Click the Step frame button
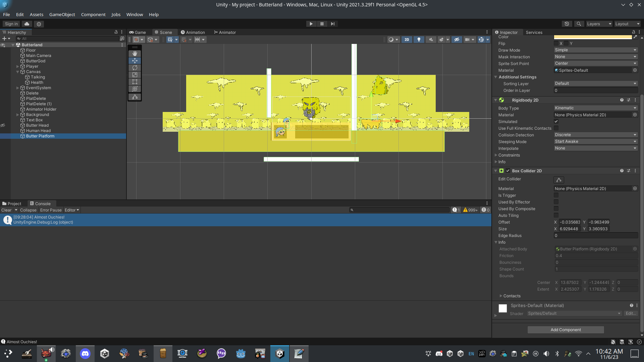Screen dimensions: 644x362 point(332,24)
